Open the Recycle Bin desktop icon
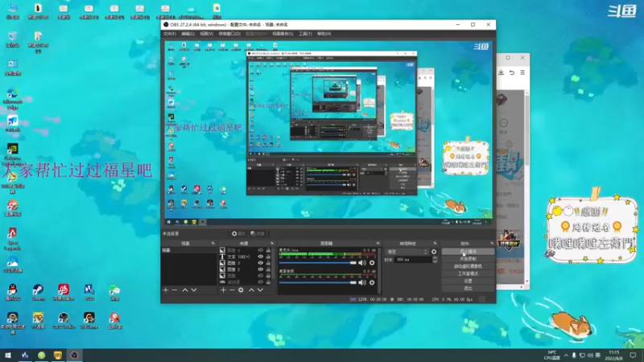 (12, 39)
